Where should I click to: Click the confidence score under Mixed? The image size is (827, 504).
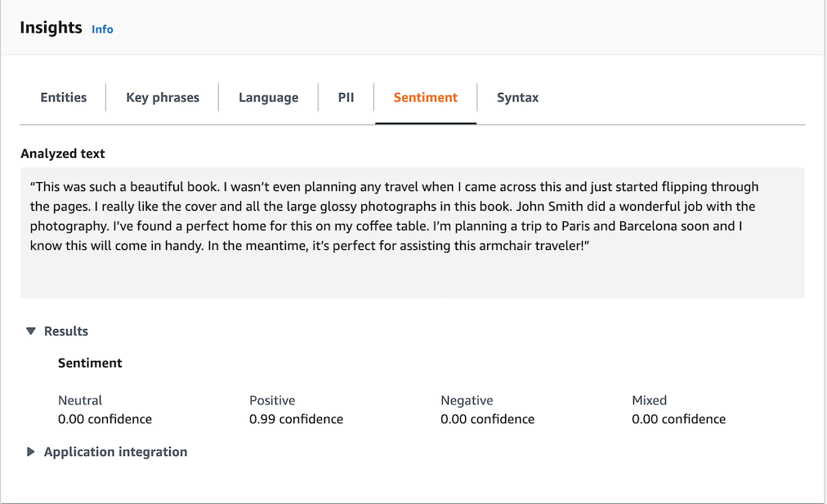pos(678,419)
